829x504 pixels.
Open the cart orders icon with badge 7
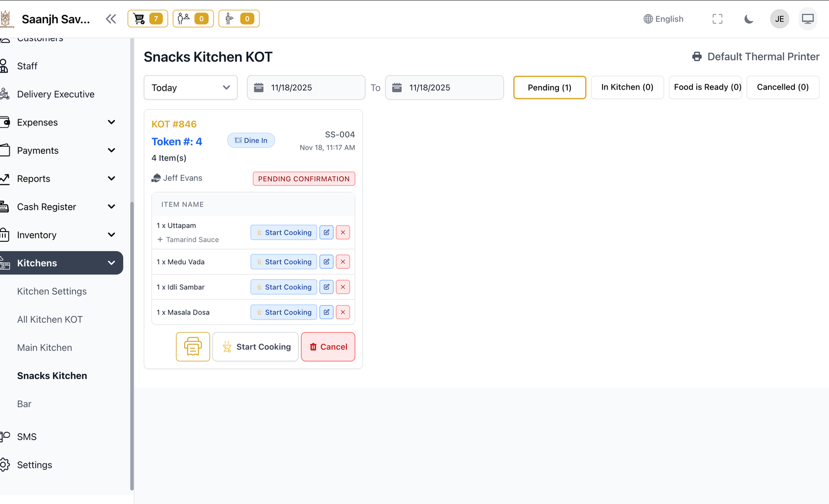pos(147,19)
